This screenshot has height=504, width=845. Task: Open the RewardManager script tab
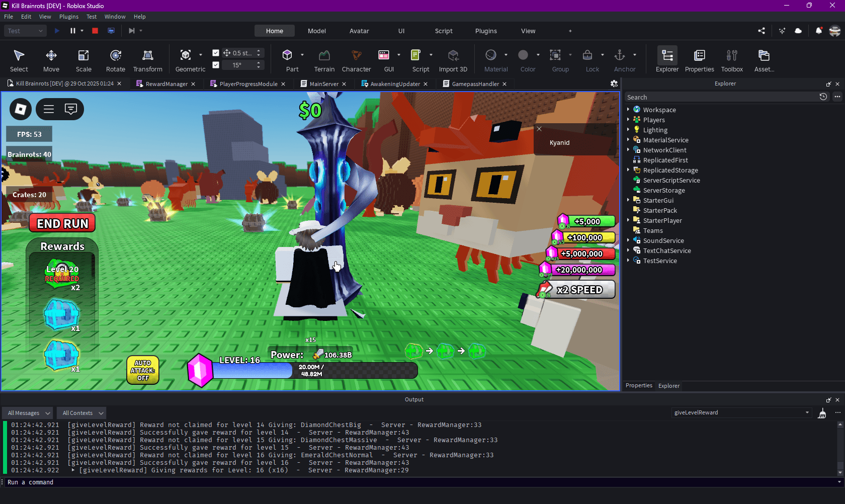(x=166, y=84)
